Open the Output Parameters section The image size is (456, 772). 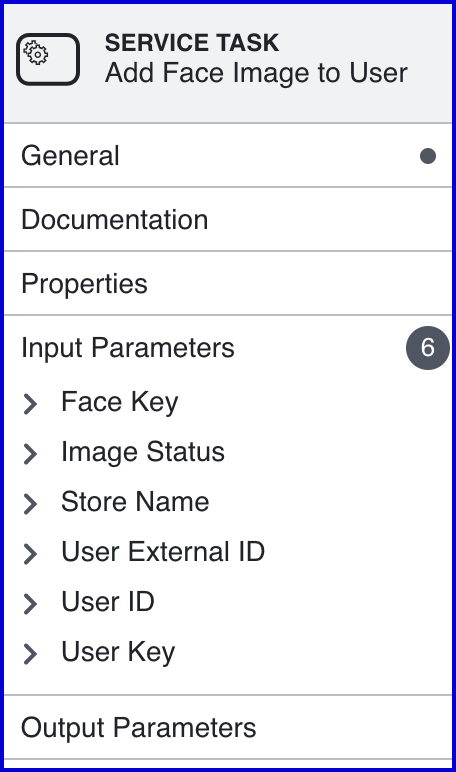228,728
